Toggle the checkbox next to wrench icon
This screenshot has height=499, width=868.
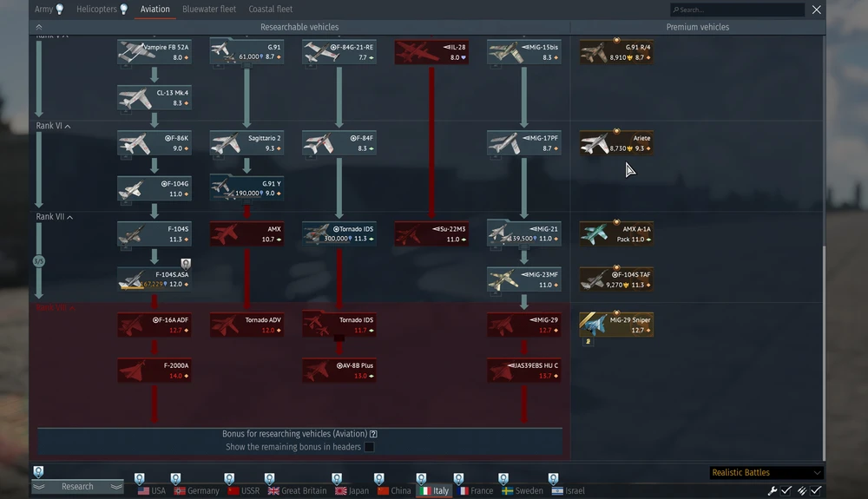(786, 490)
